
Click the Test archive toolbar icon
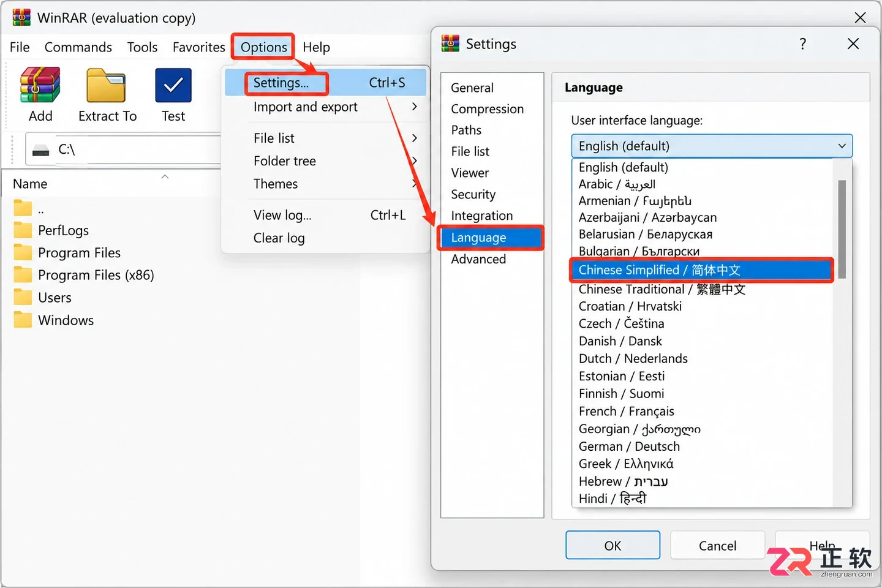click(173, 85)
